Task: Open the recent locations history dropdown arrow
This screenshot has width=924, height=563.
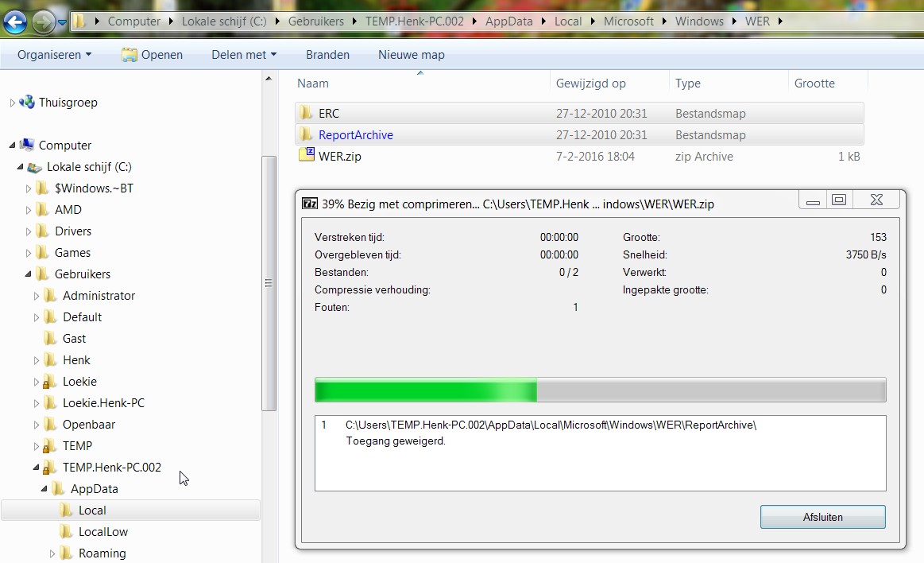Action: [62, 23]
